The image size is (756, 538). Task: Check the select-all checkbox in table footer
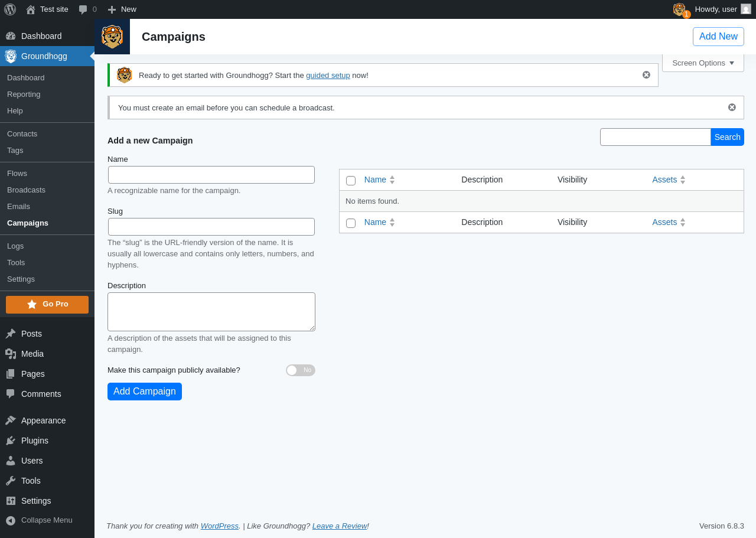point(351,223)
